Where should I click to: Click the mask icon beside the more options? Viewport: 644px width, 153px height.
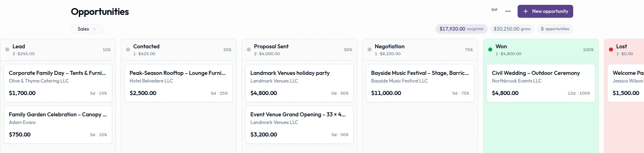click(494, 10)
